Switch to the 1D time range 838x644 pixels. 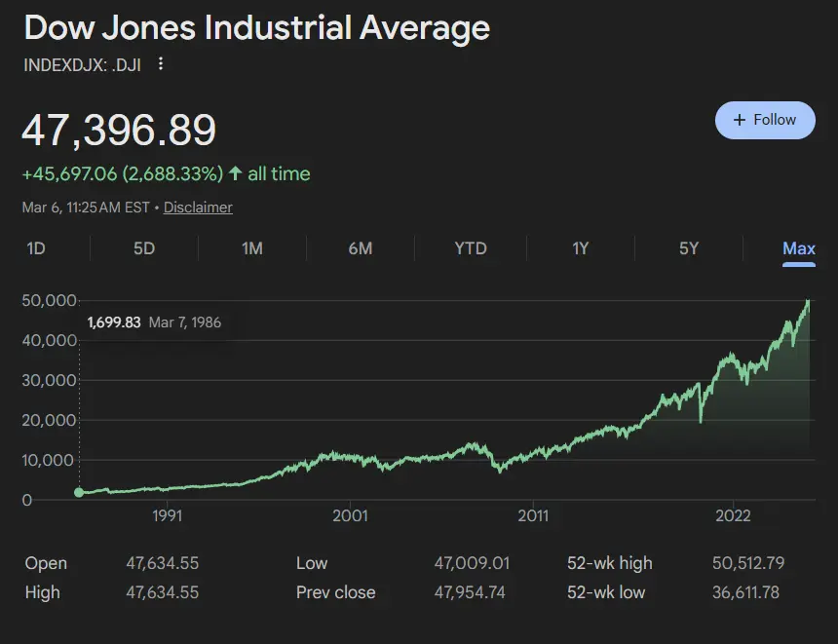click(36, 248)
